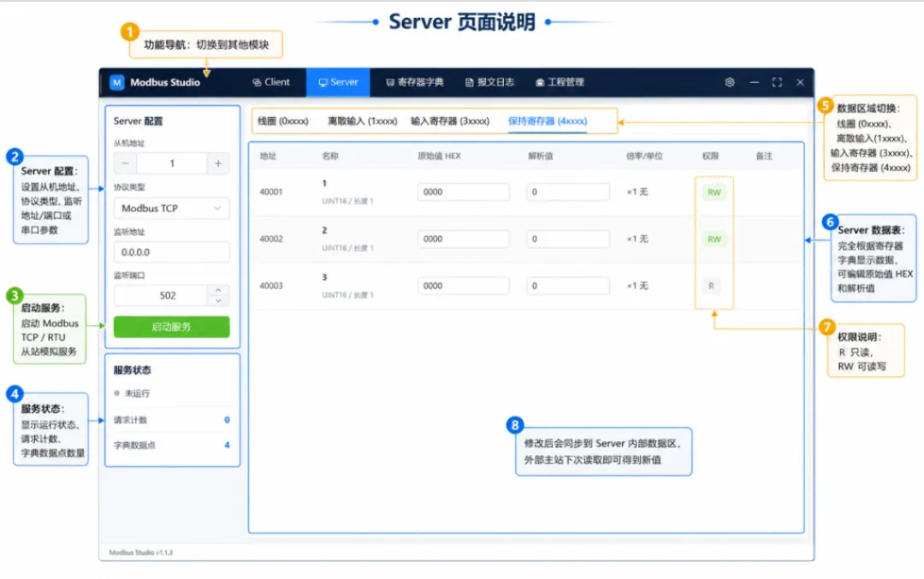Click address cell 40001
The image size is (924, 579).
[271, 192]
